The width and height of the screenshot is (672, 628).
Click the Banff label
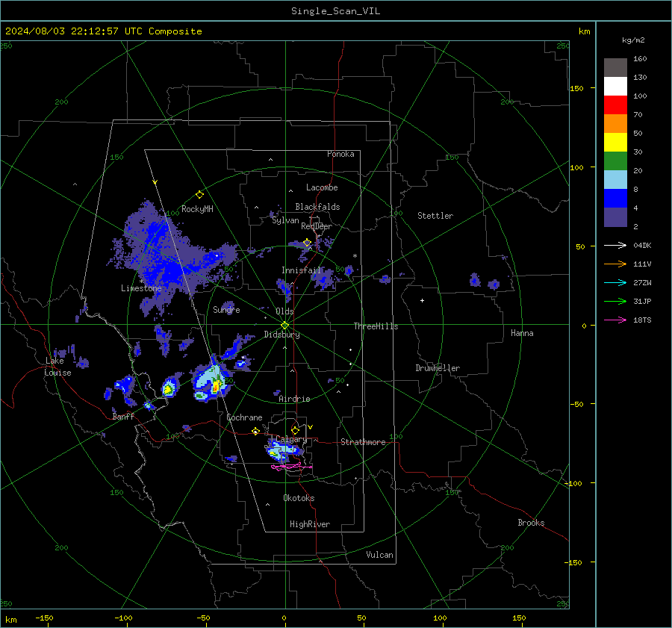point(123,416)
